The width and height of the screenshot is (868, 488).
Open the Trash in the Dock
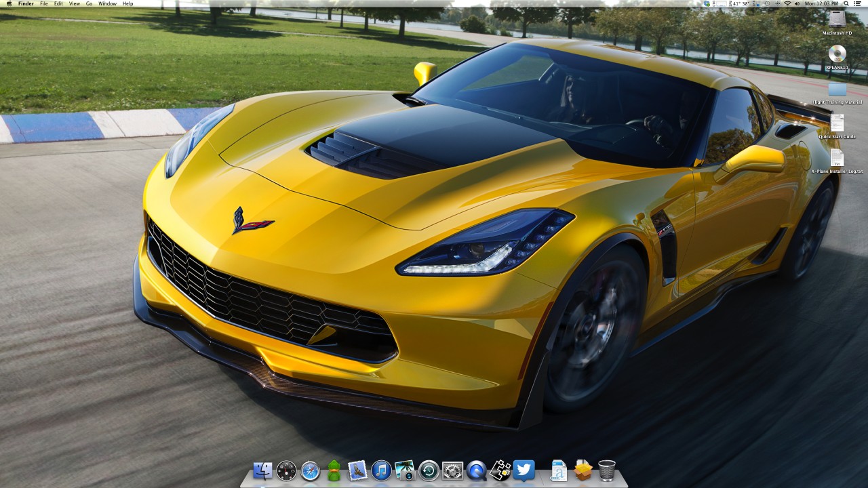pos(607,470)
